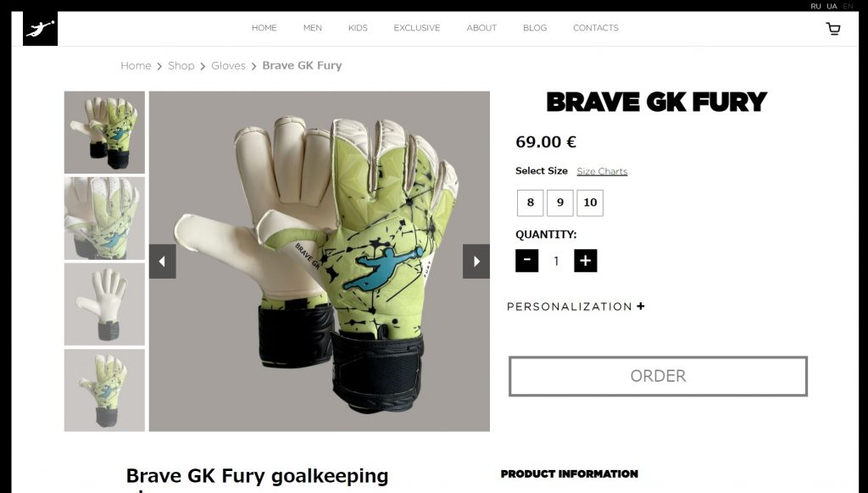Go to the Kids menu item

(x=358, y=28)
